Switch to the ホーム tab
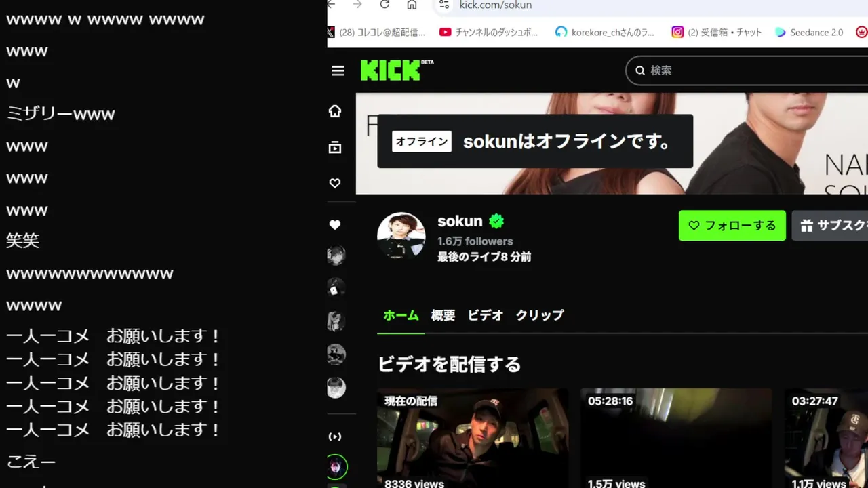Viewport: 868px width, 488px height. coord(401,315)
